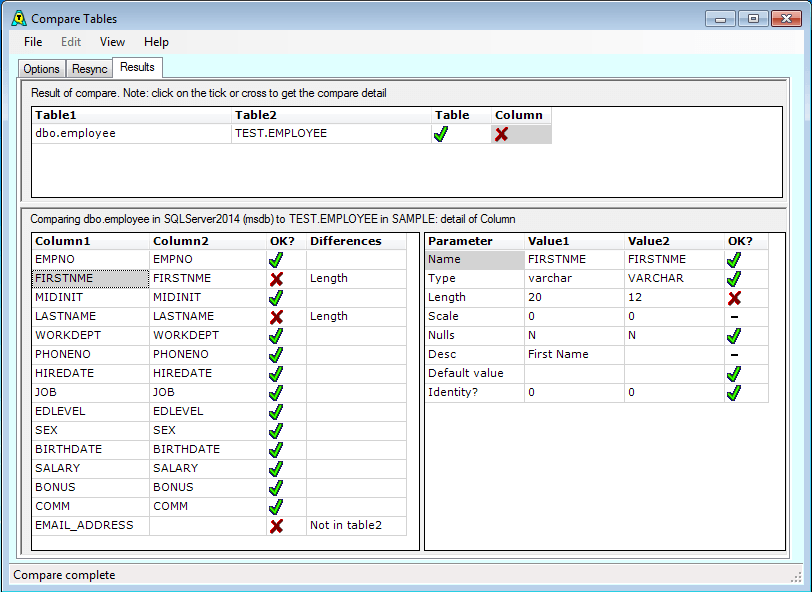This screenshot has height=592, width=812.
Task: Switch to the Resync tab
Action: 90,69
